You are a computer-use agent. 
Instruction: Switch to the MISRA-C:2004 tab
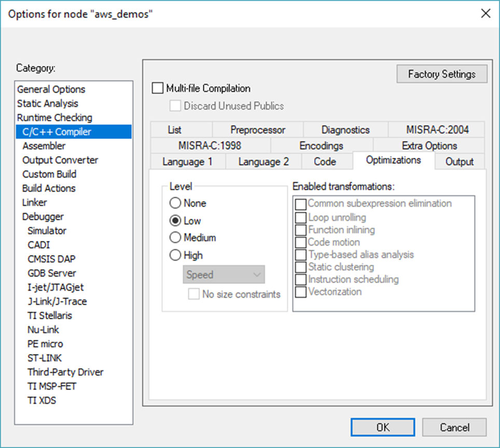coord(439,129)
